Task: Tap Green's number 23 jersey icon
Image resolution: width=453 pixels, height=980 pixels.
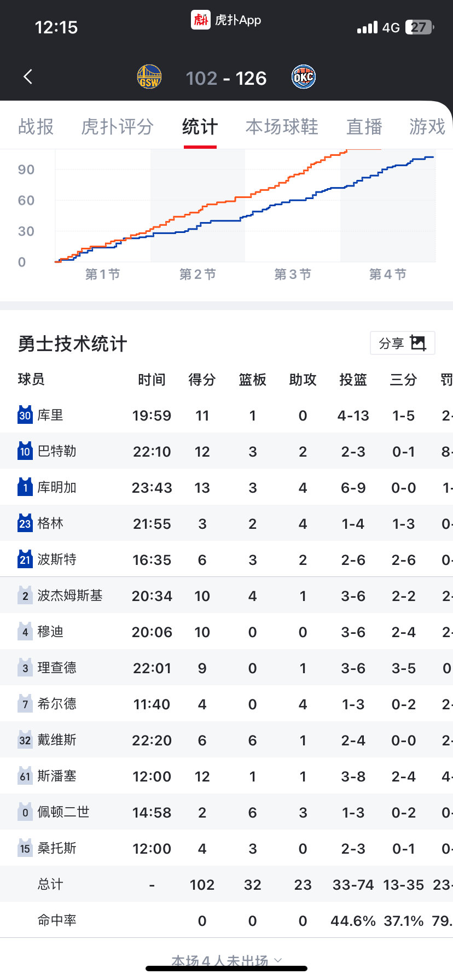Action: coord(25,523)
